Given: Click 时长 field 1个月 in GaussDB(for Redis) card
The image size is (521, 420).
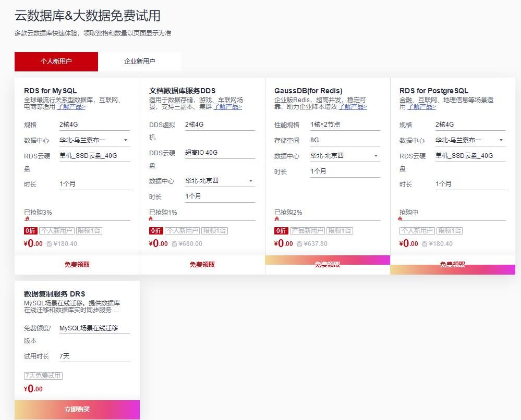Looking at the screenshot, I should click(x=345, y=171).
